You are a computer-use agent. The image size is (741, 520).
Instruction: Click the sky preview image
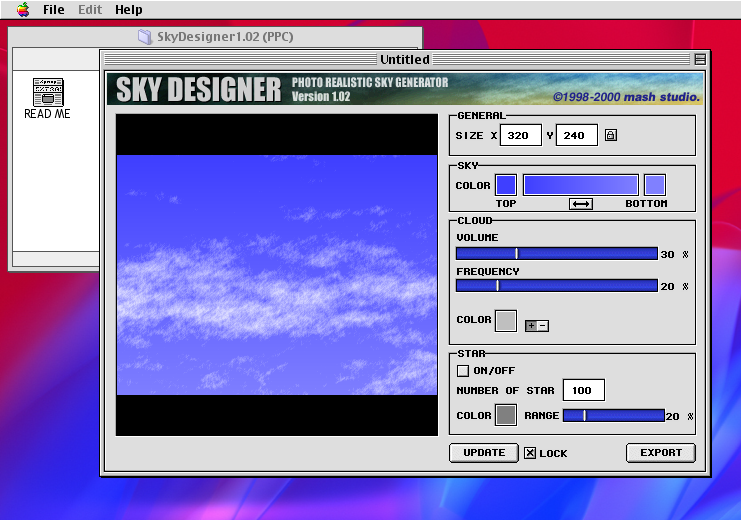point(277,275)
